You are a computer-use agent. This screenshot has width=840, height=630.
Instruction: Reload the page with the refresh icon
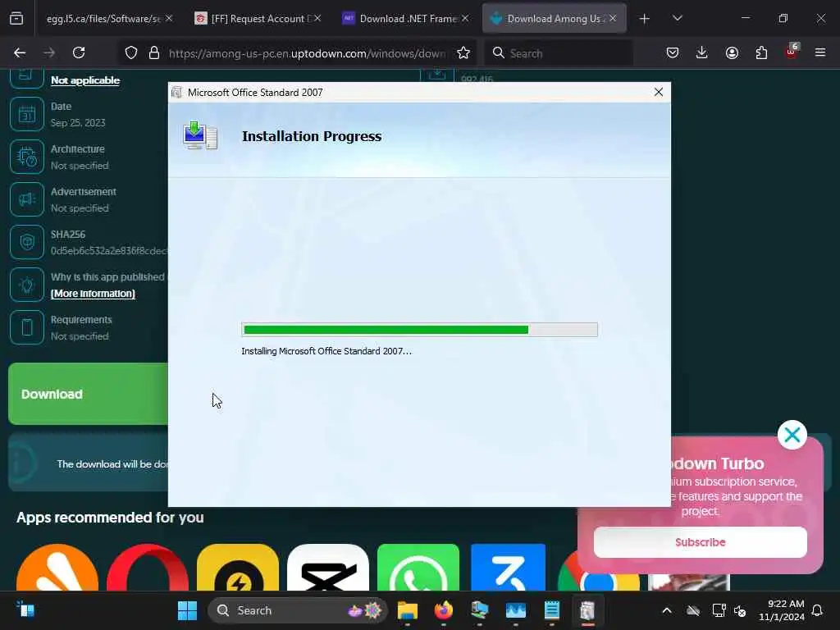[79, 52]
